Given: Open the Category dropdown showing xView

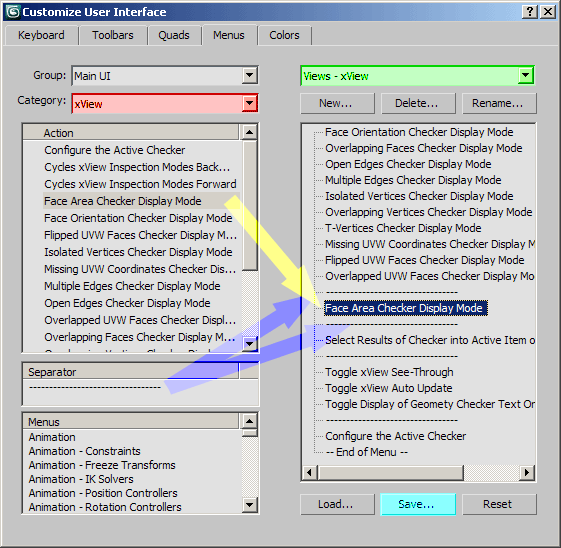Looking at the screenshot, I should tap(249, 103).
